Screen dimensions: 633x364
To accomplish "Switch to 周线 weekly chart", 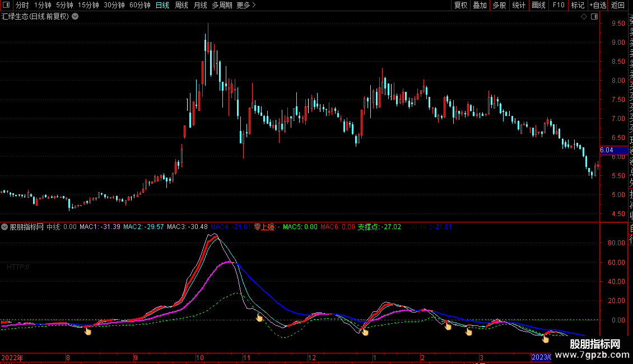I will point(181,5).
